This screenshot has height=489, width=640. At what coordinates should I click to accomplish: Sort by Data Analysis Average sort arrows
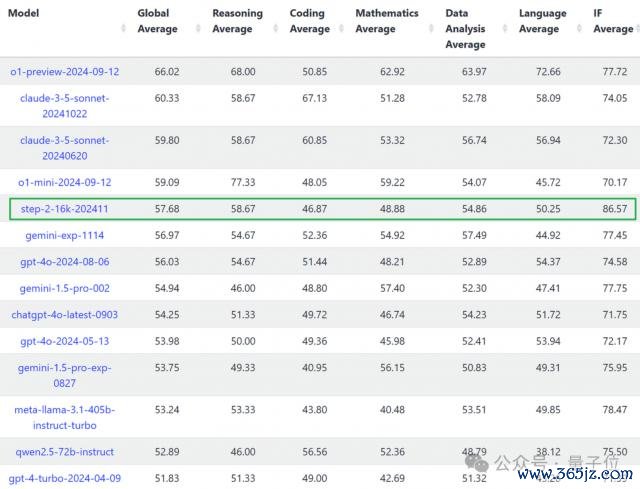tap(505, 29)
